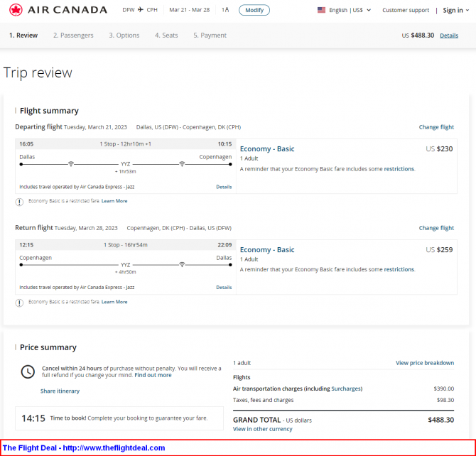Click the warning icon under departing flight
This screenshot has height=456, width=476.
[19, 202]
